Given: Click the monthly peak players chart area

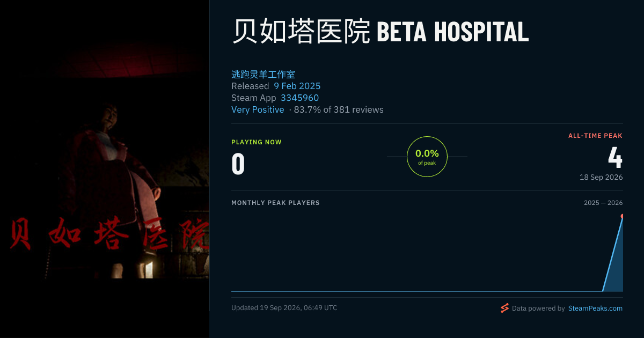Looking at the screenshot, I should pos(427,252).
